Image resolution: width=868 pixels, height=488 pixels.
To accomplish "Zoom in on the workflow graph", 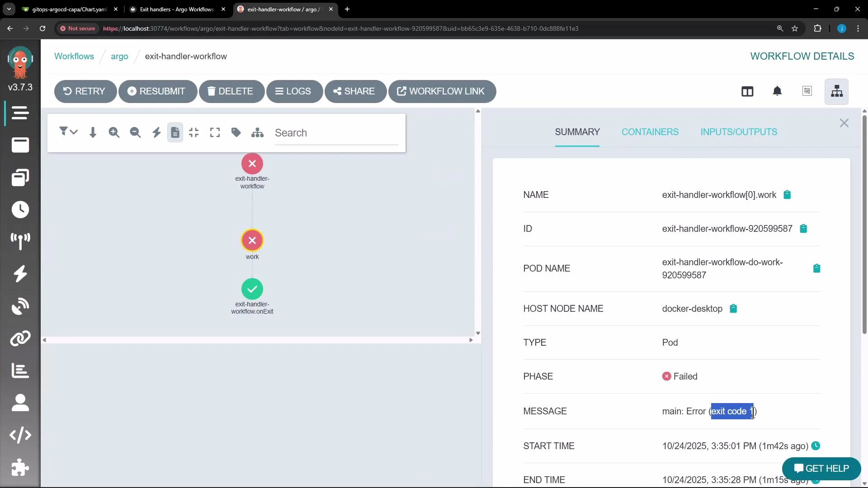I will 114,132.
